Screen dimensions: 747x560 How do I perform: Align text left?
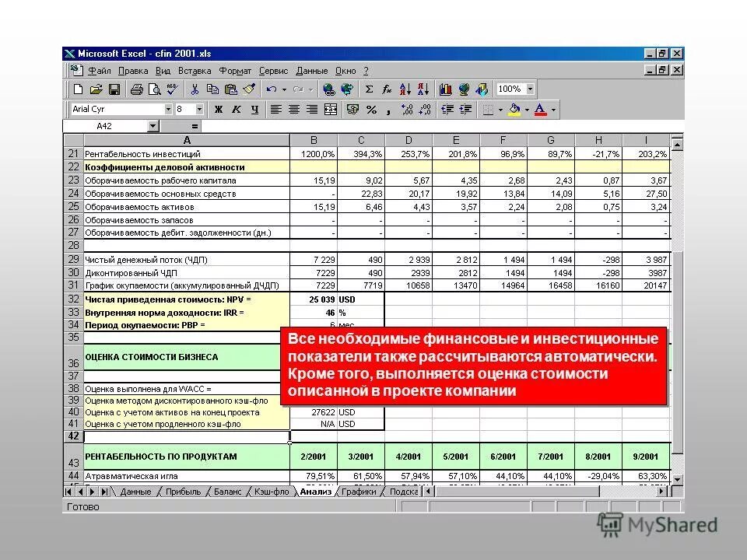tap(275, 110)
